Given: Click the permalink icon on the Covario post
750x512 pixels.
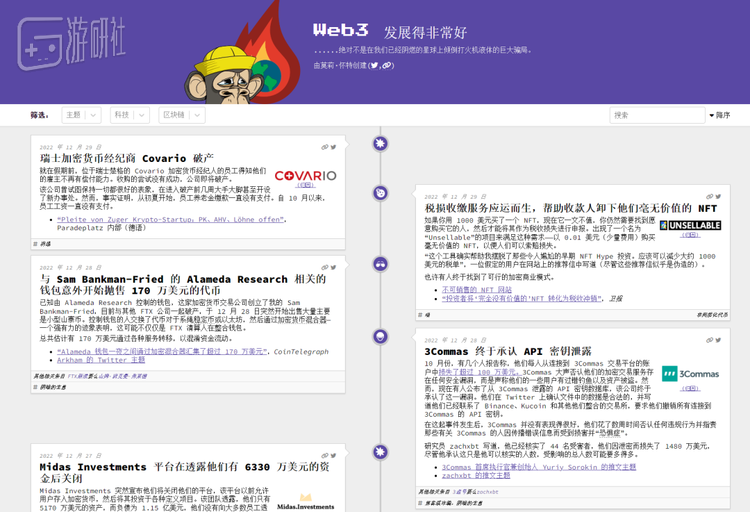Looking at the screenshot, I should pos(325,147).
